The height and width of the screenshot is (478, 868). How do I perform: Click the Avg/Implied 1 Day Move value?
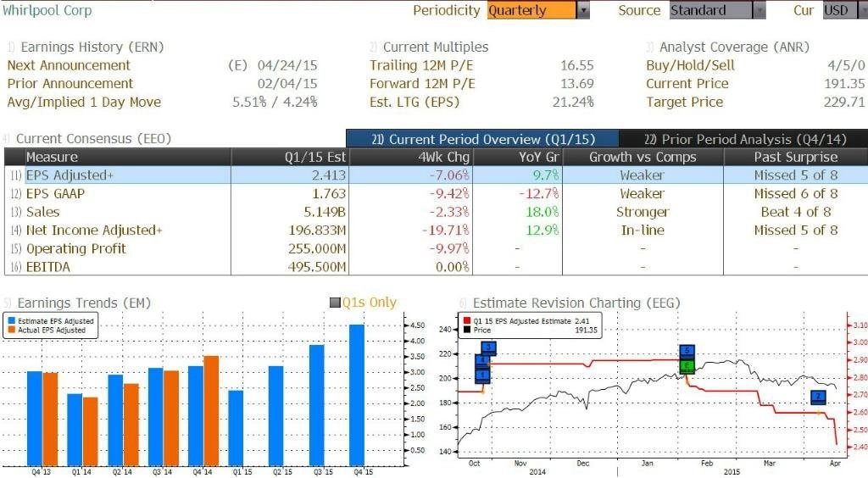(x=275, y=102)
